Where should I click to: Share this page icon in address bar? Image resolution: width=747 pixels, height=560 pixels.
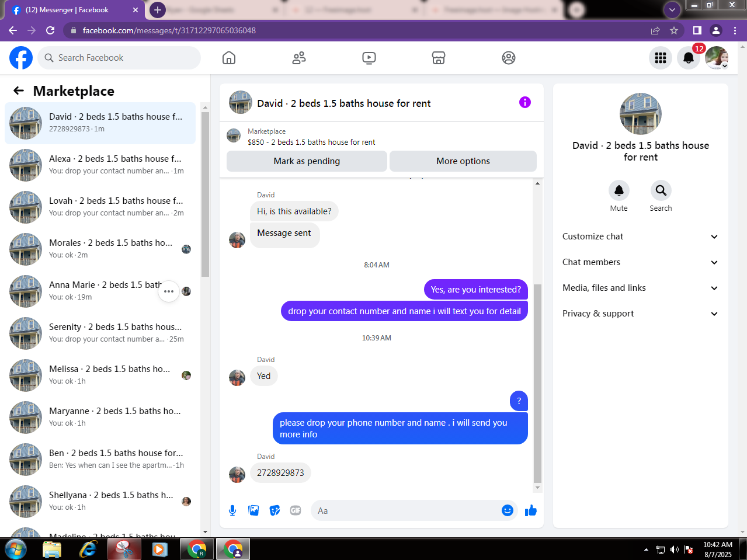click(655, 30)
